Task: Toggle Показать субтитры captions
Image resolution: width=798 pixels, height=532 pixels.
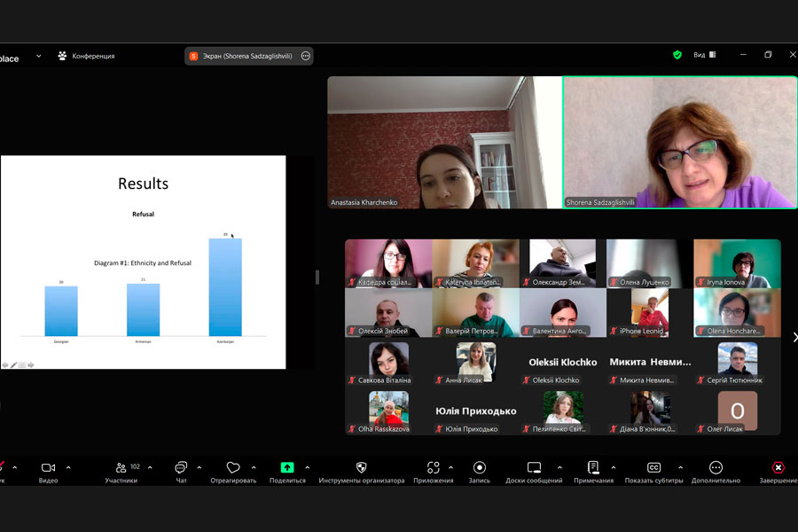Action: pyautogui.click(x=654, y=472)
